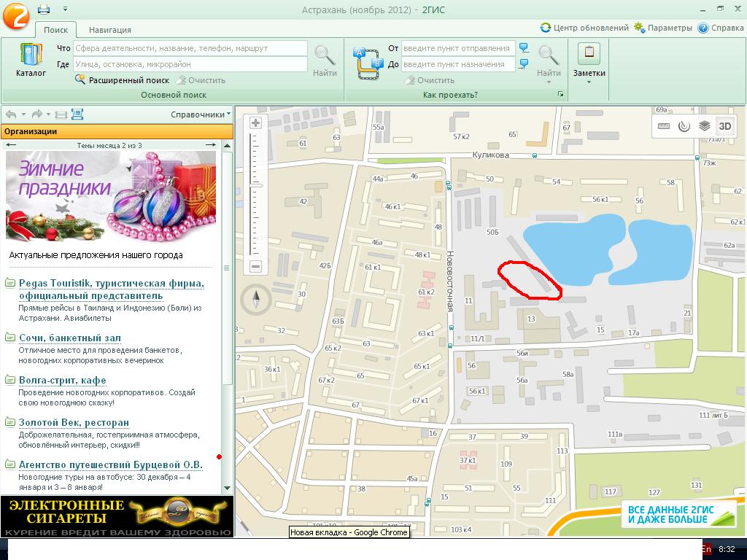
Task: Toggle 3D map view
Action: click(724, 126)
